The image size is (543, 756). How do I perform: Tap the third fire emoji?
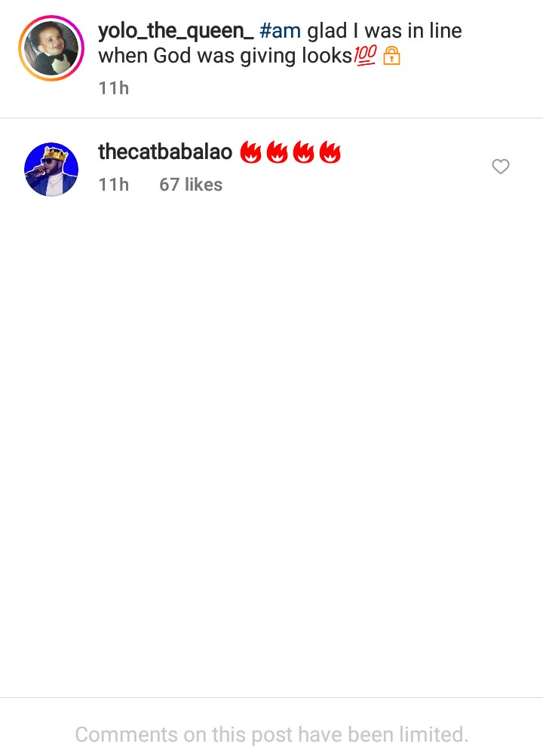304,152
